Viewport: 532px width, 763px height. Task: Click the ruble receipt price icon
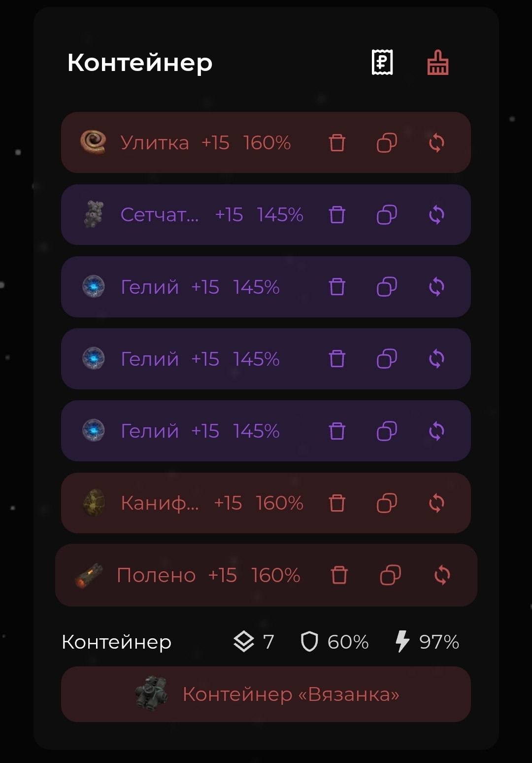(382, 63)
